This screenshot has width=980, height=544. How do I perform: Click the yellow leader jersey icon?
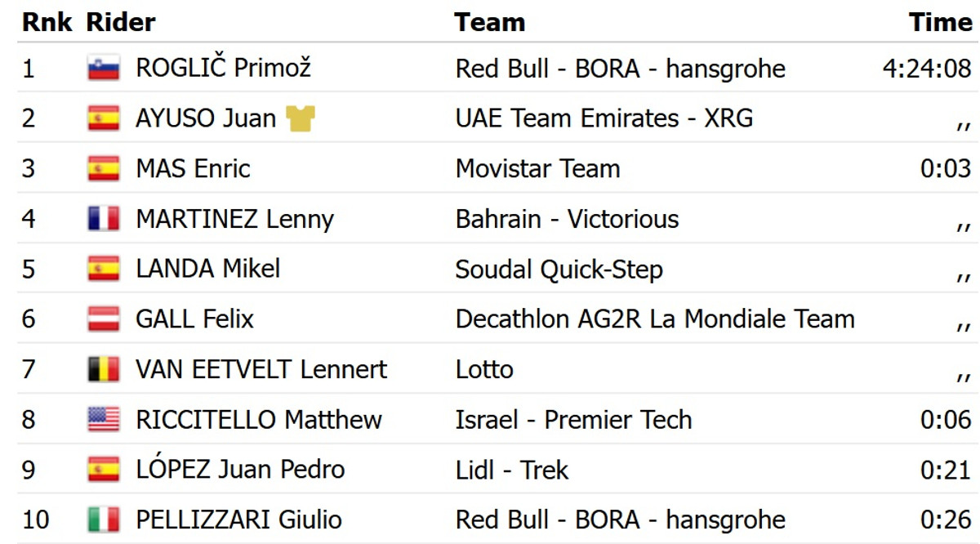pyautogui.click(x=301, y=118)
